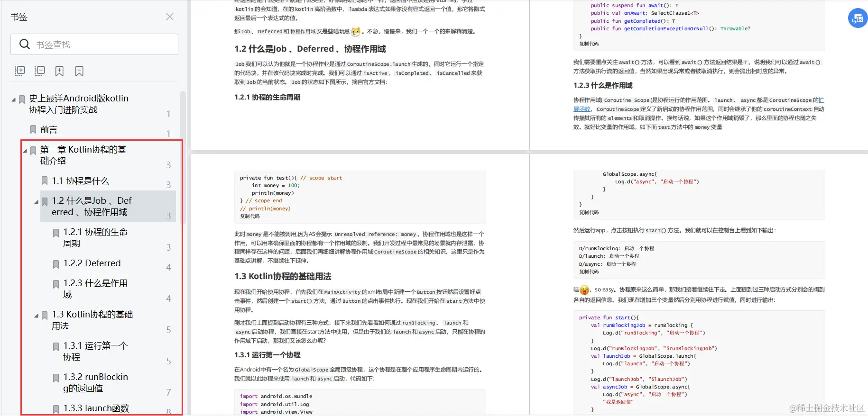The height and width of the screenshot is (416, 868).
Task: Click the 书签查找 search field
Action: [x=94, y=44]
